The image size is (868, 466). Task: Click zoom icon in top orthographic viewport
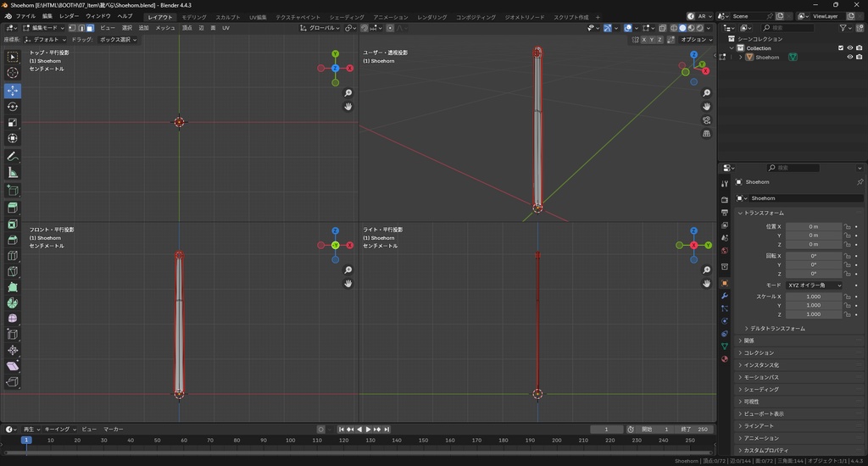click(348, 93)
